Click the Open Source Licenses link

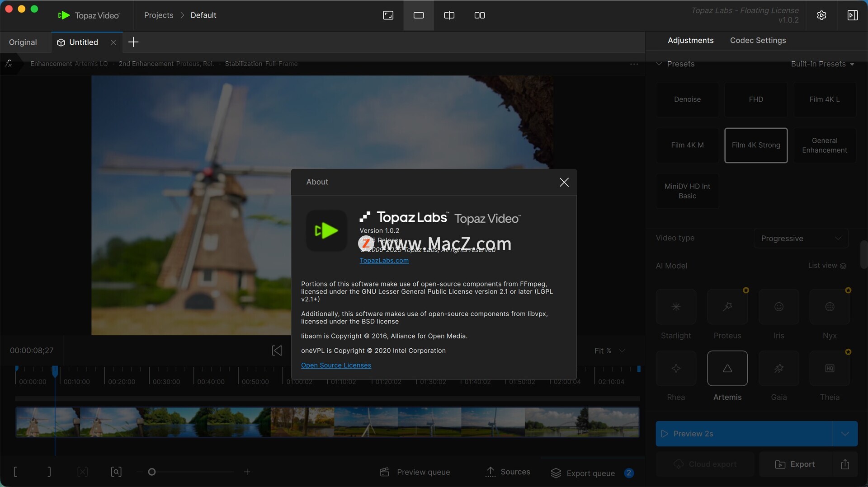(336, 365)
